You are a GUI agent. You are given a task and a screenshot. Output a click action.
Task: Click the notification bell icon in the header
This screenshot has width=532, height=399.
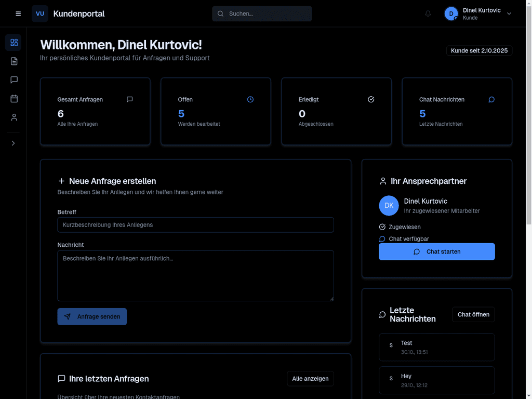[x=428, y=14]
